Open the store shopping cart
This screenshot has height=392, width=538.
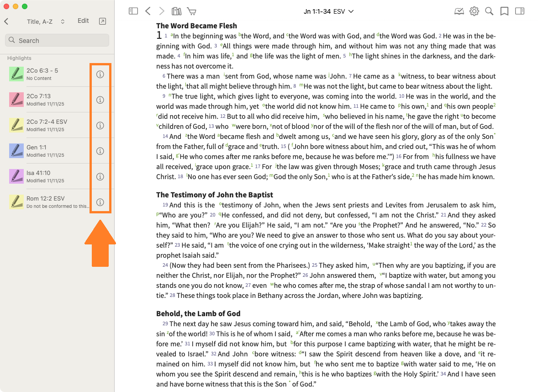coord(192,11)
